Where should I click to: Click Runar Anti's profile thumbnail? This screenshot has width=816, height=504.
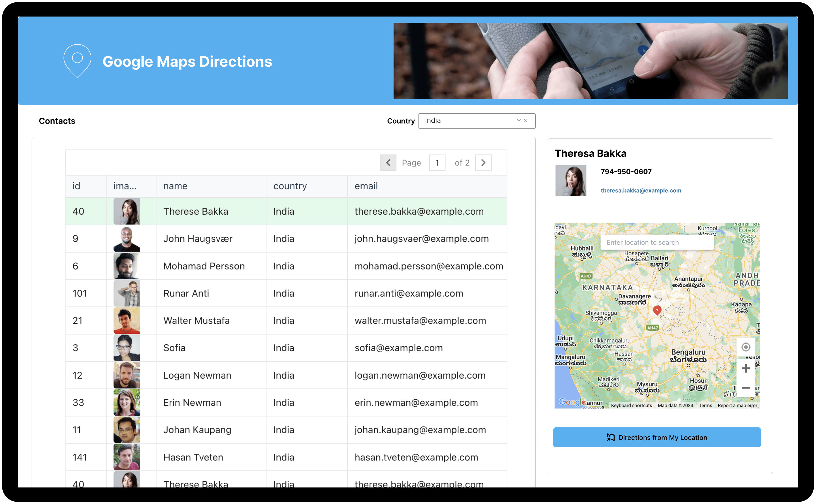tap(127, 293)
